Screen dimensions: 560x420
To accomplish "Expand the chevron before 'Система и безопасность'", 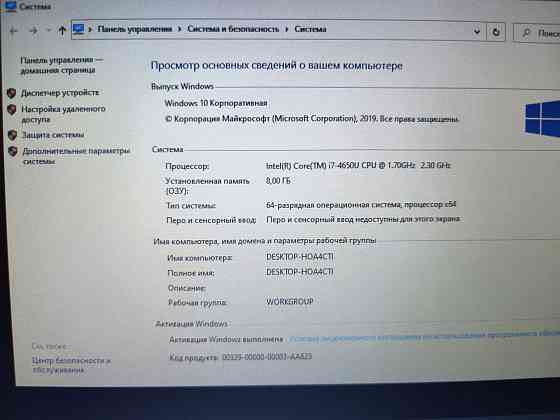I will 180,29.
